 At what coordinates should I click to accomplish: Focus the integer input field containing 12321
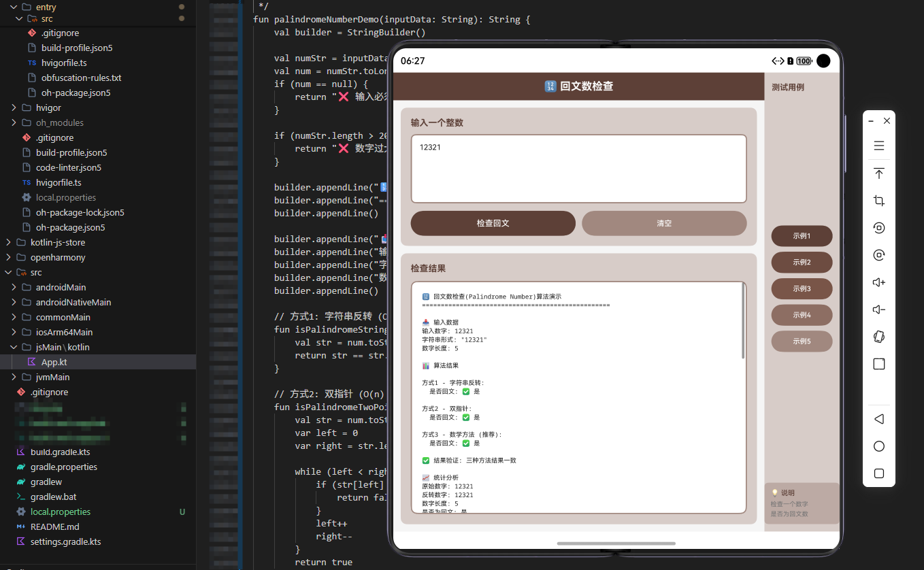pos(579,169)
